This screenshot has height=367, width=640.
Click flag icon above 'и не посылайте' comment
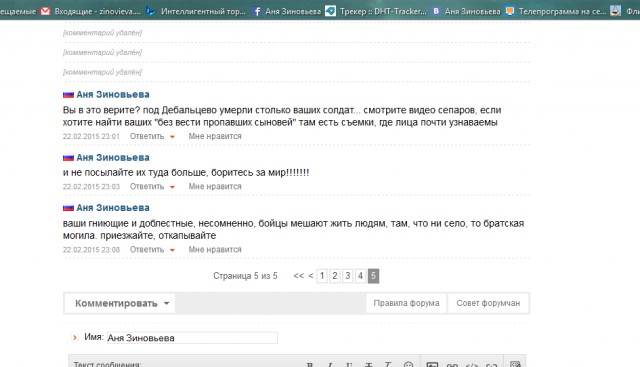point(68,158)
